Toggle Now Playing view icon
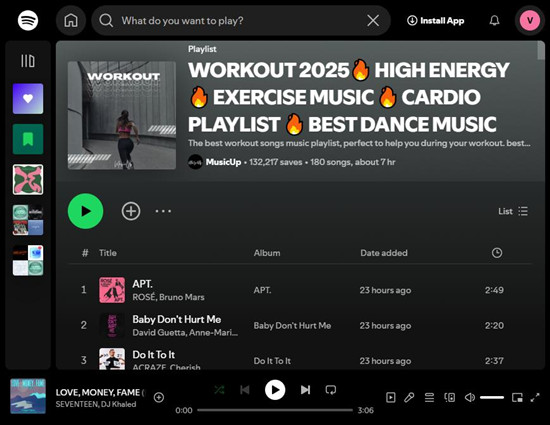Image resolution: width=550 pixels, height=425 pixels. (x=390, y=397)
